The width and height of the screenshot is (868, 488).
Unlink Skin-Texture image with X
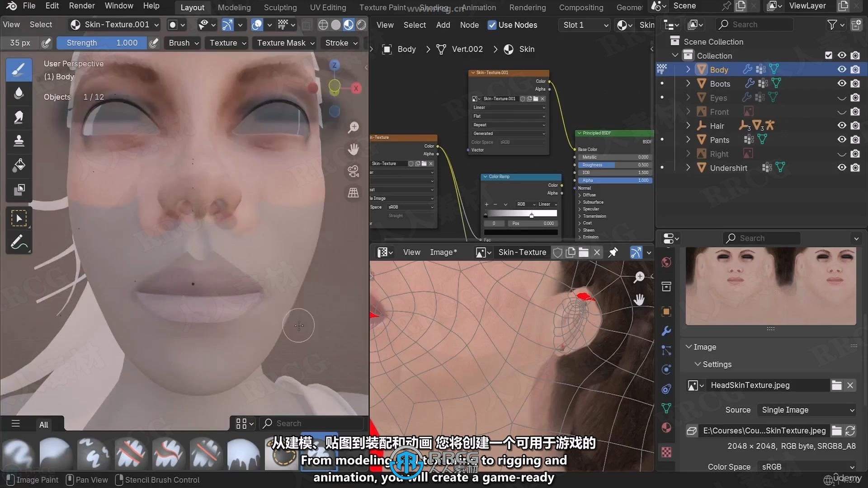597,252
